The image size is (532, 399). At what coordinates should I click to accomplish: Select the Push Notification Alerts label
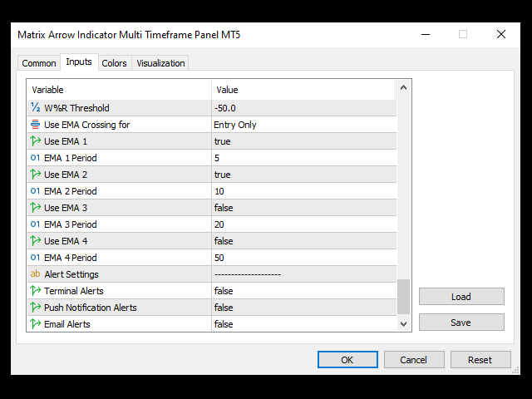pos(91,308)
